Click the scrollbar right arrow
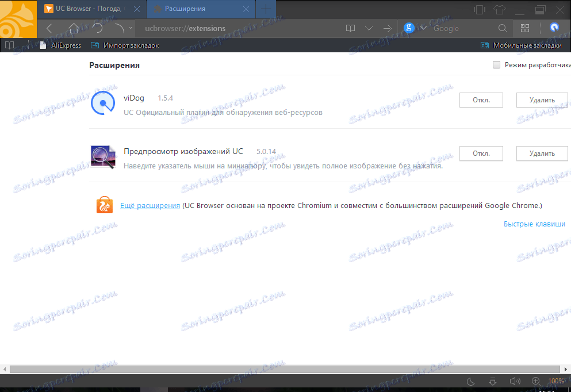This screenshot has width=571, height=392. click(566, 369)
